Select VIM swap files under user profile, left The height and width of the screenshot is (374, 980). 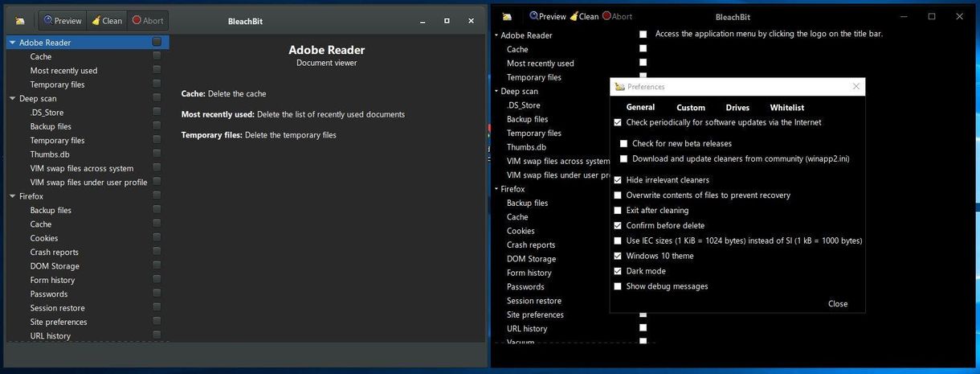click(x=87, y=183)
